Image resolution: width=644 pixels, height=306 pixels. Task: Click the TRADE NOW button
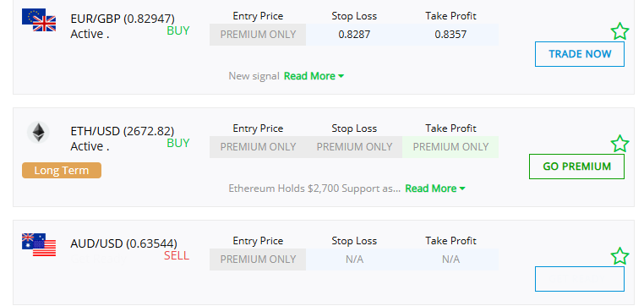click(x=580, y=54)
